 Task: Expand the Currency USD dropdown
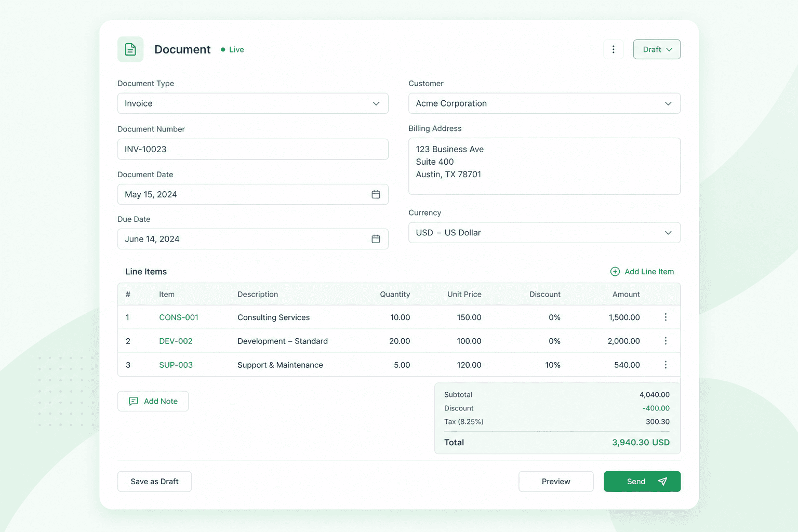tap(544, 233)
